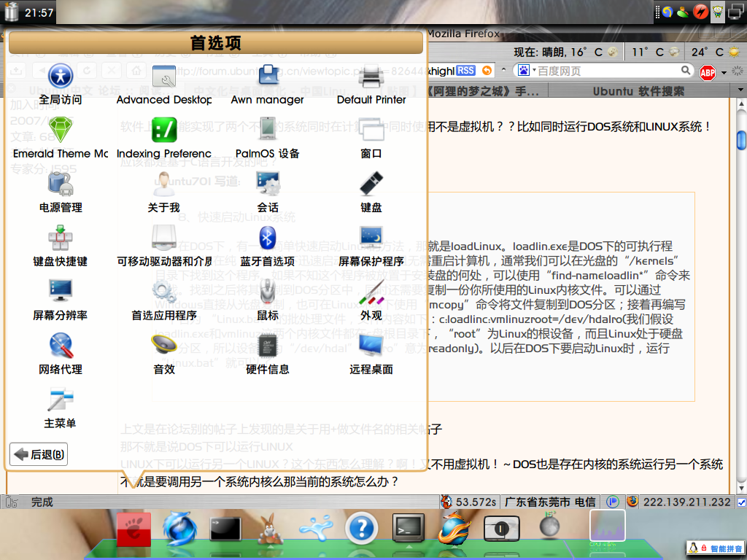
Task: Open the black terminal window in dock
Action: (x=225, y=529)
